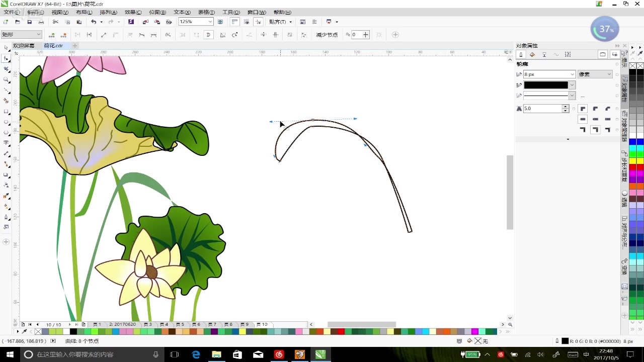The image size is (644, 362).
Task: Toggle the round corner style button
Action: coord(596,109)
